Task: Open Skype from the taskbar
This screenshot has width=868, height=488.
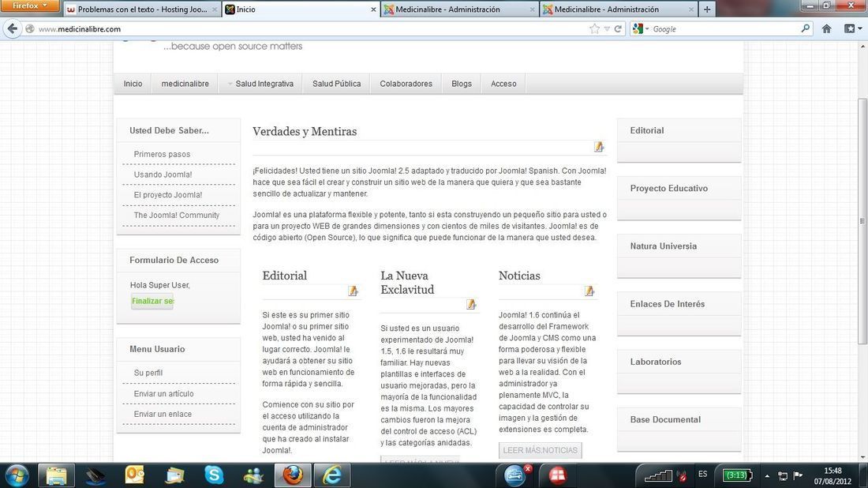Action: pyautogui.click(x=214, y=475)
